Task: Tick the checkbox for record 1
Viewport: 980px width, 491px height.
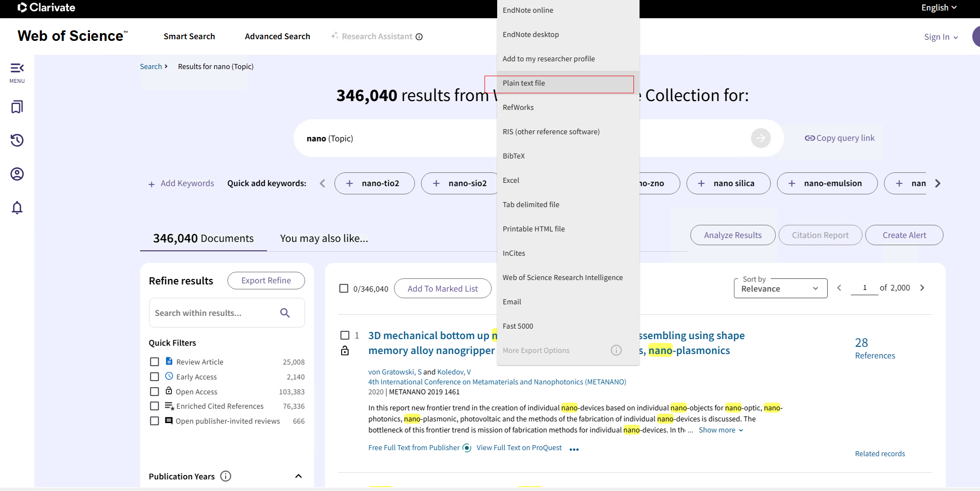Action: [345, 335]
